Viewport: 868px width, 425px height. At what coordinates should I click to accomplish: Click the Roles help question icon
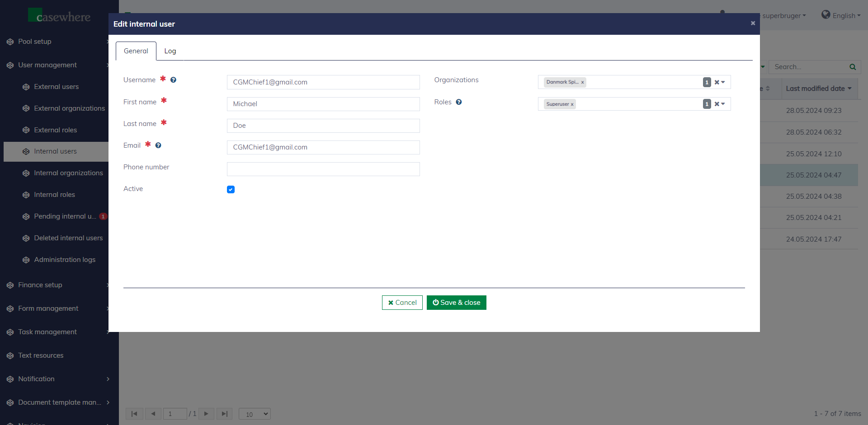459,102
